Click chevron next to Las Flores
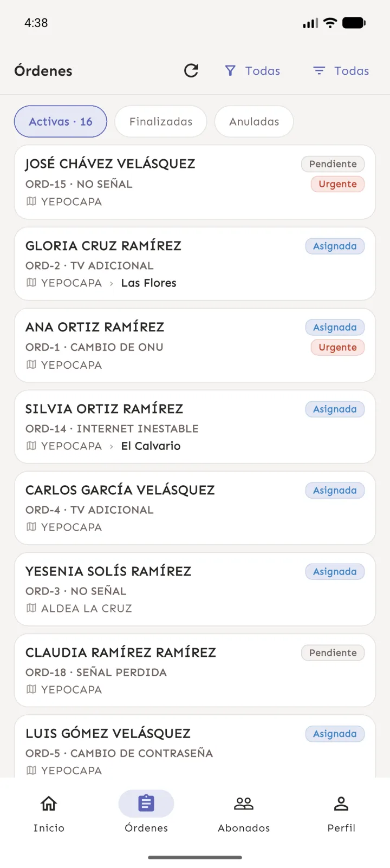The image size is (390, 868). point(112,283)
